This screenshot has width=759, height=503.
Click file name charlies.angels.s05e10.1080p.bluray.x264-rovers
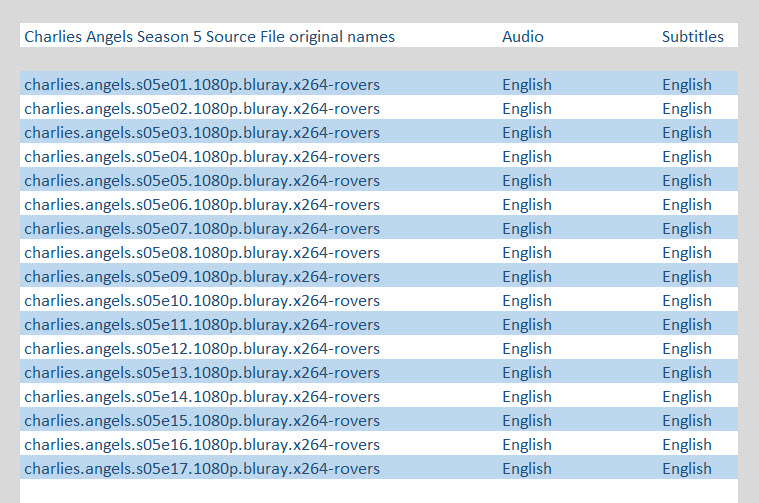[x=202, y=301]
